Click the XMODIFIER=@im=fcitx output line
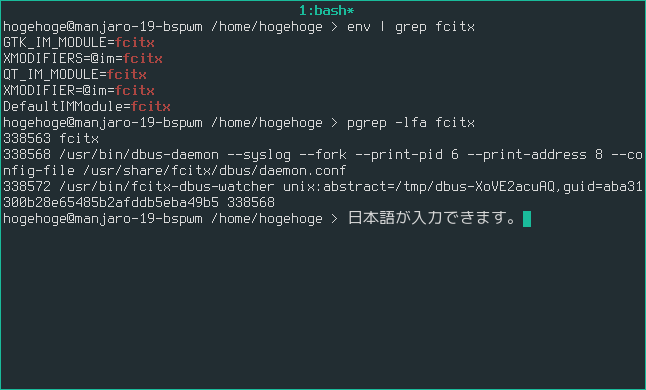 (x=79, y=91)
